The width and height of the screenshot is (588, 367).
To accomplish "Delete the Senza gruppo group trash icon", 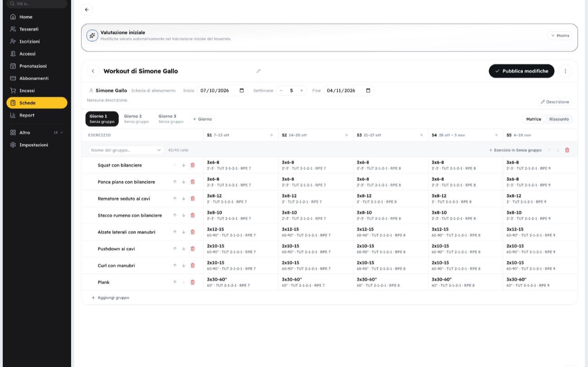I will pyautogui.click(x=567, y=150).
